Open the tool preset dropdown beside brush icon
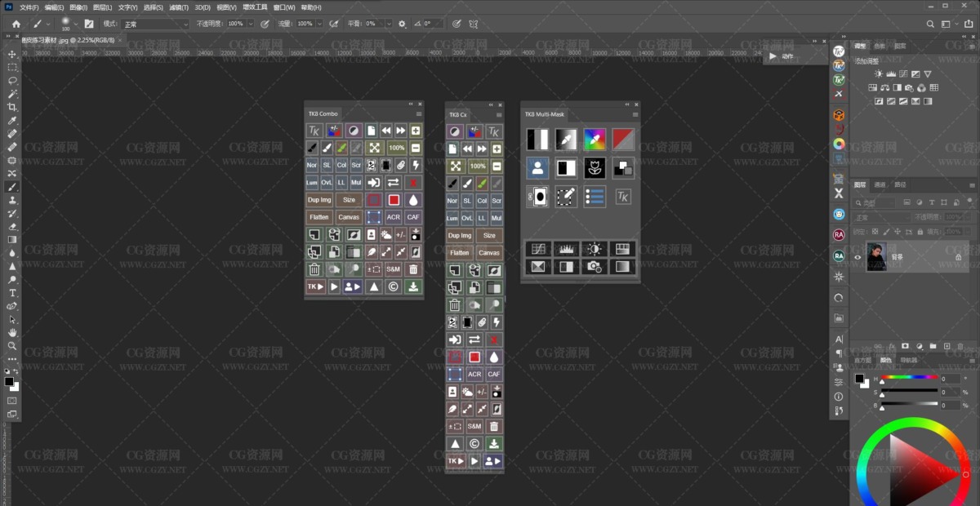This screenshot has width=980, height=506. pos(48,24)
